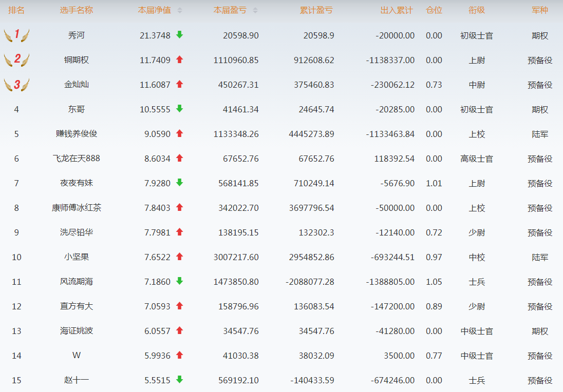Select 军种 cell 期权 in 海证姚波 row
This screenshot has height=392, width=563.
(540, 331)
